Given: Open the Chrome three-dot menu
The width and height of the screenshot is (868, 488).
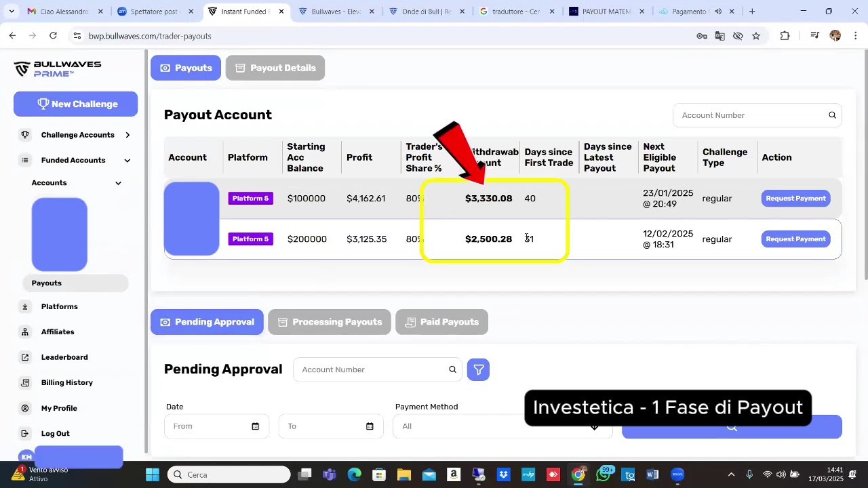Looking at the screenshot, I should [x=855, y=36].
